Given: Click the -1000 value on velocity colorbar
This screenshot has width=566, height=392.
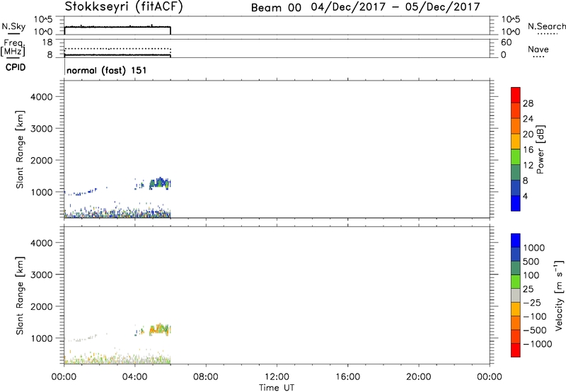Looking at the screenshot, I should coord(538,344).
